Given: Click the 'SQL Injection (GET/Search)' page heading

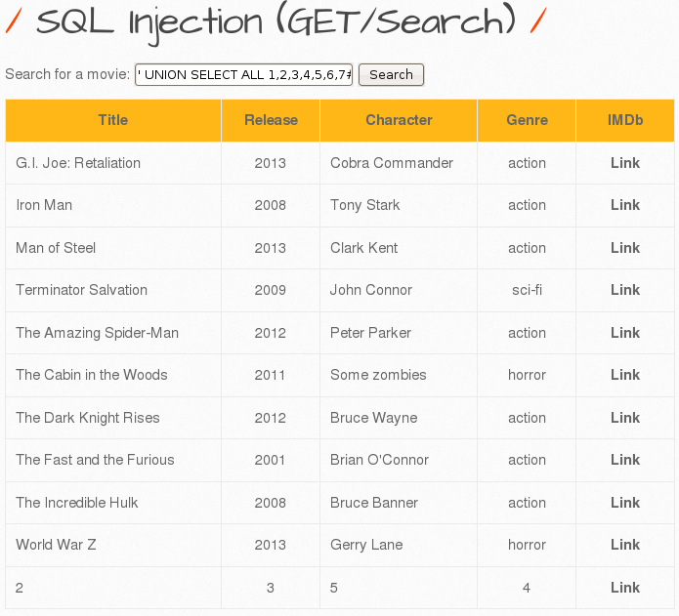Looking at the screenshot, I should [276, 22].
